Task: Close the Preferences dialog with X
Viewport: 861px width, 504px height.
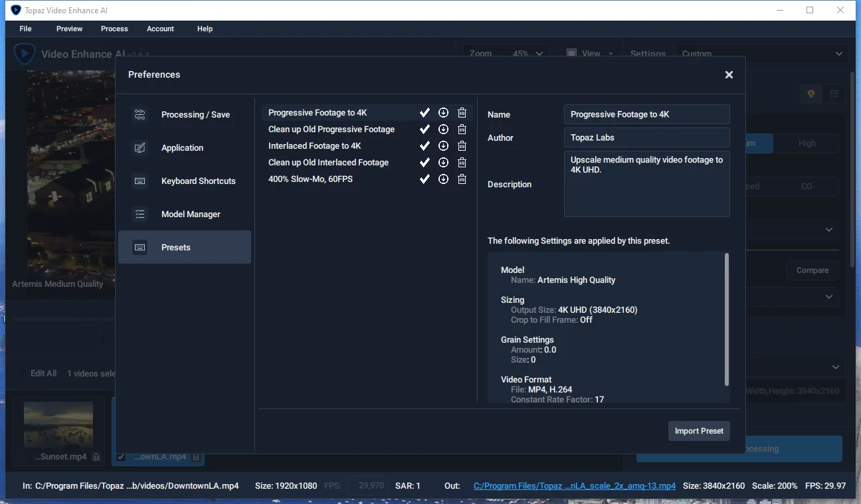Action: pos(729,75)
